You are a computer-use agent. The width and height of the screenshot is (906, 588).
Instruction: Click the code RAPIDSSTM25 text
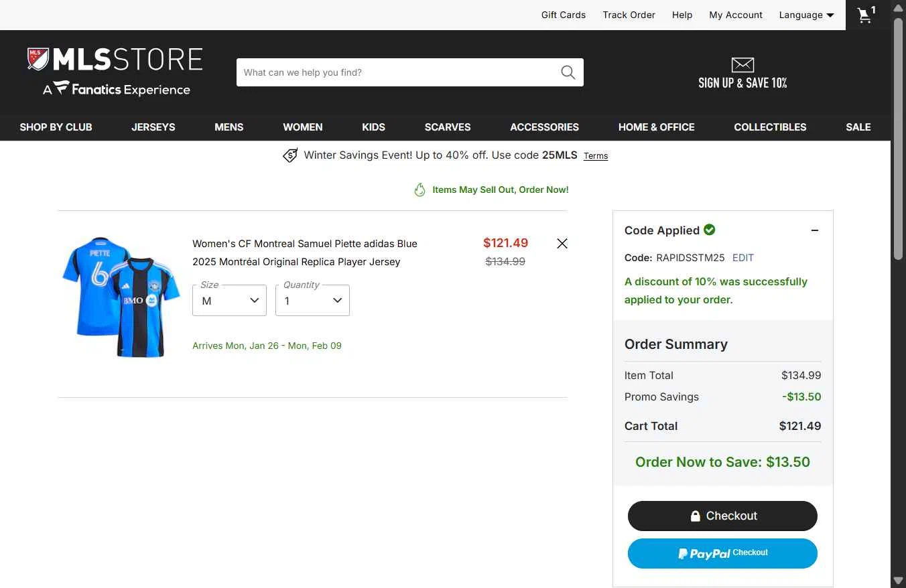point(690,258)
